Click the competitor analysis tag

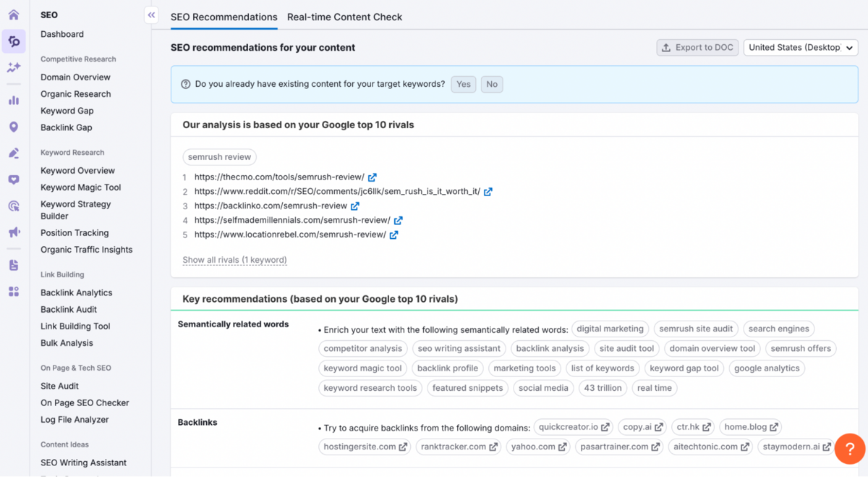tap(362, 348)
